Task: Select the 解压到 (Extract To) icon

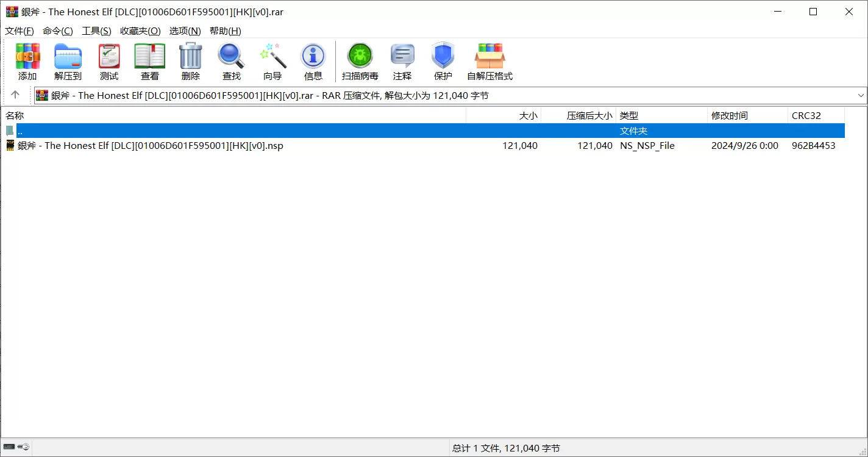Action: click(68, 60)
